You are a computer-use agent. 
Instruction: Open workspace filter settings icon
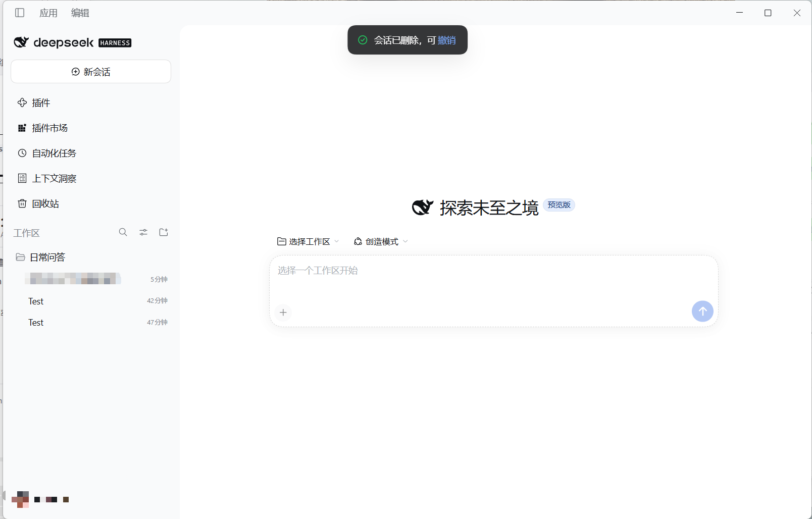tap(143, 232)
